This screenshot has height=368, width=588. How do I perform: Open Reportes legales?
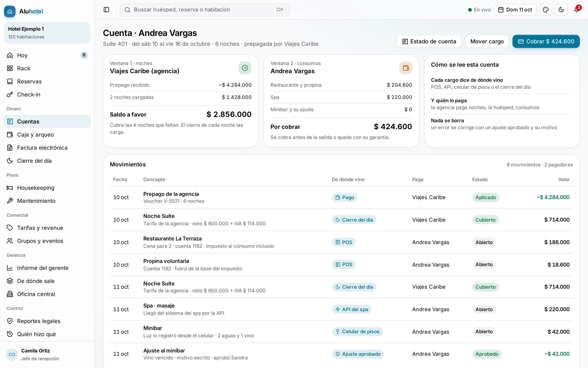pyautogui.click(x=47, y=321)
